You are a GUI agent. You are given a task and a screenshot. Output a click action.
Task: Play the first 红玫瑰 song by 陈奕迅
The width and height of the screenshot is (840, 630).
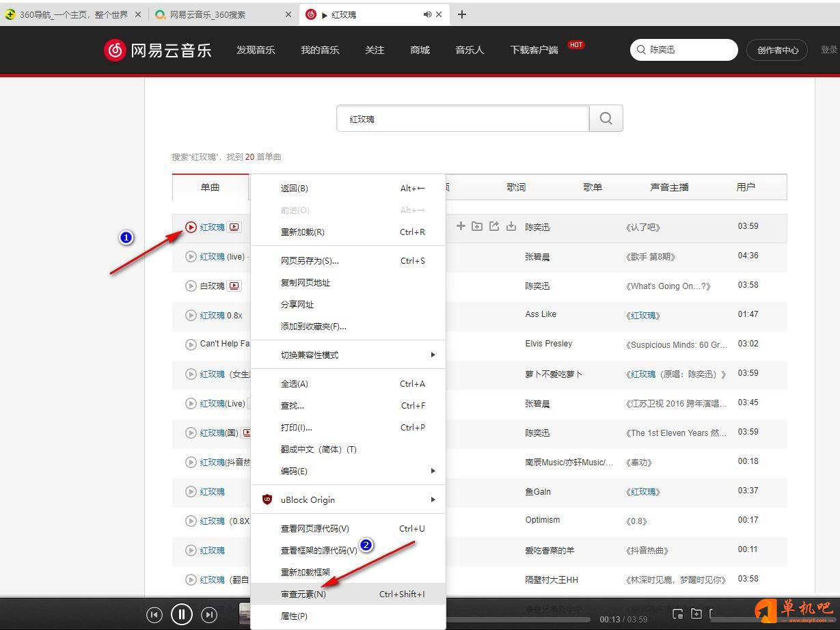[191, 227]
